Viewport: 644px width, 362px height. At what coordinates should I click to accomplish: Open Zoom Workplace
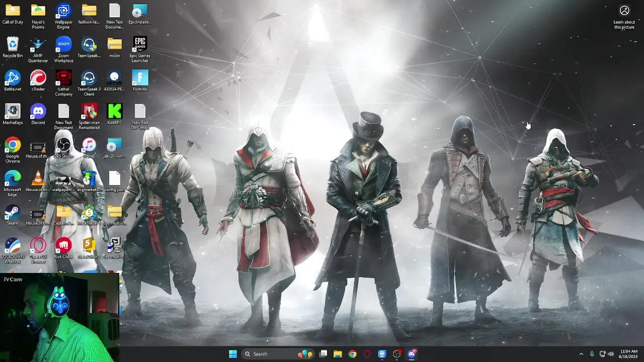[63, 50]
